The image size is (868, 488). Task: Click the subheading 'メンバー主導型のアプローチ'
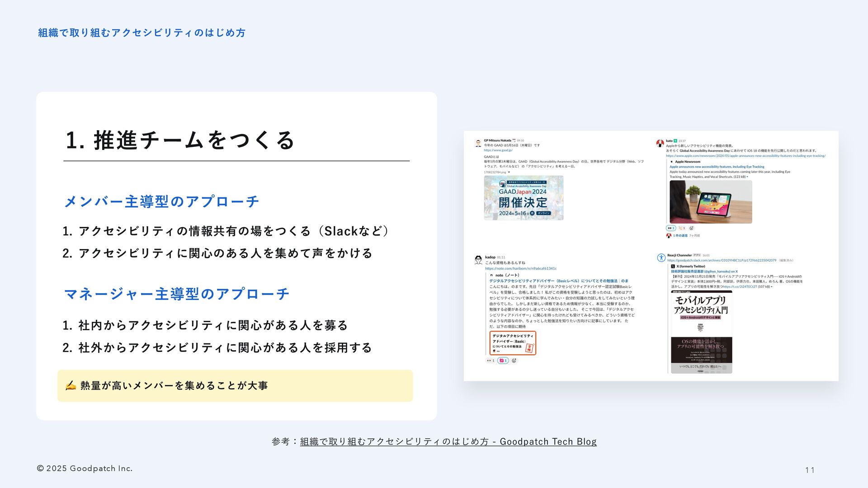(162, 201)
